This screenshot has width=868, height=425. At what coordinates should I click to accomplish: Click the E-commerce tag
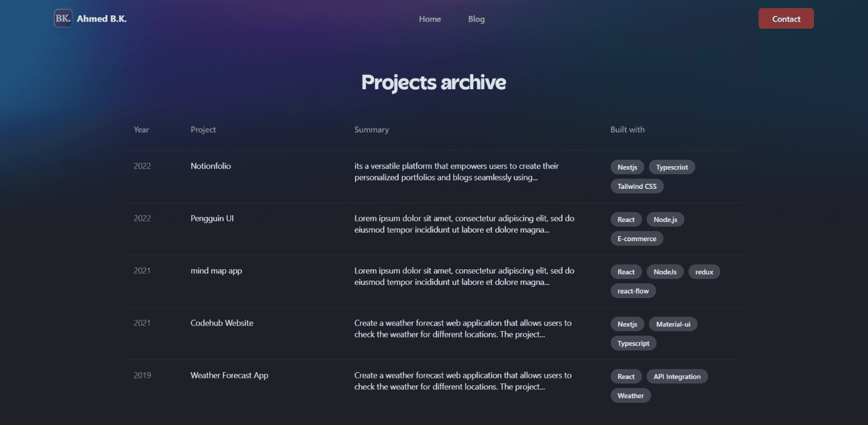[x=637, y=238]
